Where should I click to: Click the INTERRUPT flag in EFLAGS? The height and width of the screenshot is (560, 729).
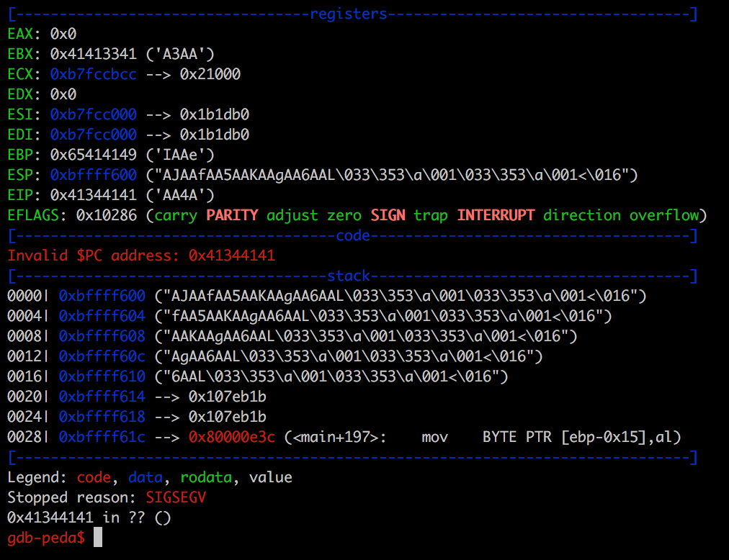point(496,215)
